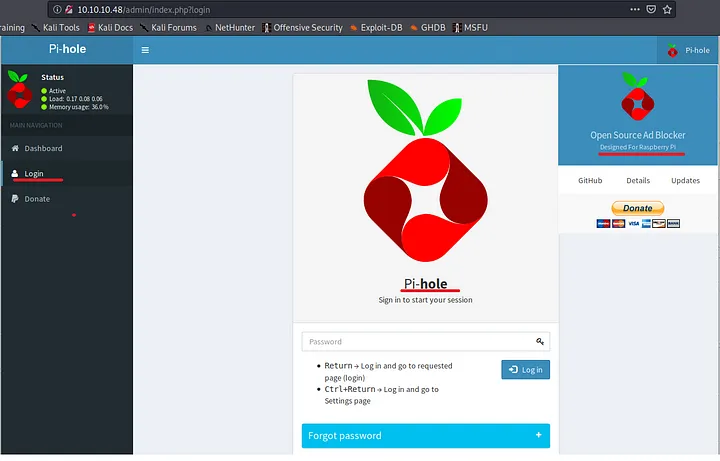The height and width of the screenshot is (461, 720).
Task: Click the yellow PayPal Donate button
Action: pos(637,208)
